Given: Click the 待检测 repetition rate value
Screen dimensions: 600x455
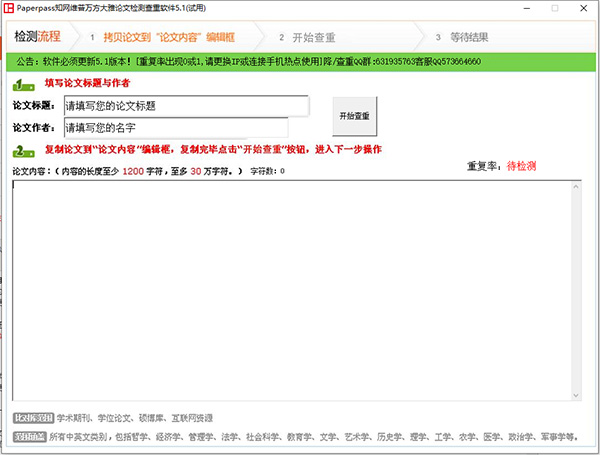Looking at the screenshot, I should click(x=521, y=166).
